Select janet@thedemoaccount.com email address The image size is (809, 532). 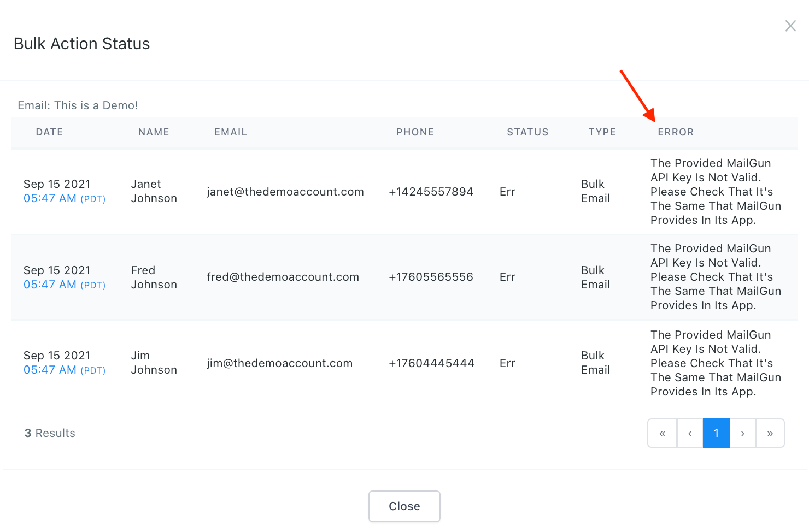[x=285, y=192]
